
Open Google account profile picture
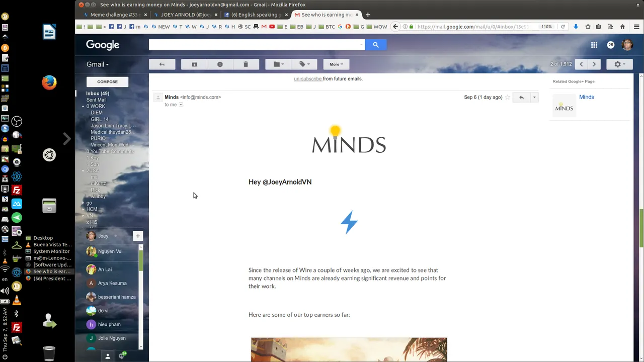[x=627, y=45]
